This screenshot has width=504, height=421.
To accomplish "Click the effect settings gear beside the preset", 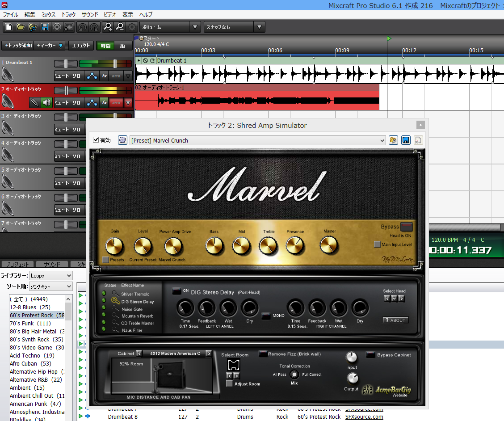I will 122,140.
